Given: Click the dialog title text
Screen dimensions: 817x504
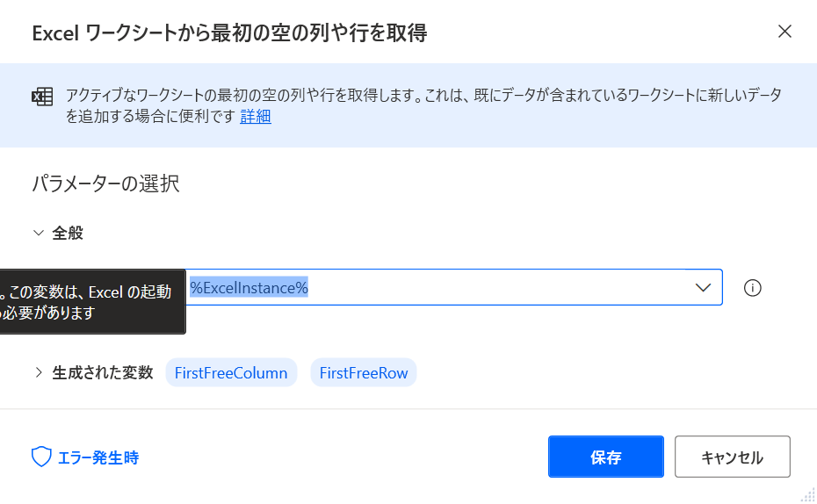Looking at the screenshot, I should click(230, 33).
